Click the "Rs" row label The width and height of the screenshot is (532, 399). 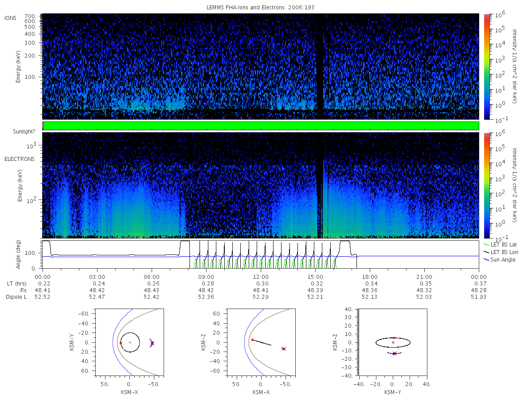[x=23, y=290]
